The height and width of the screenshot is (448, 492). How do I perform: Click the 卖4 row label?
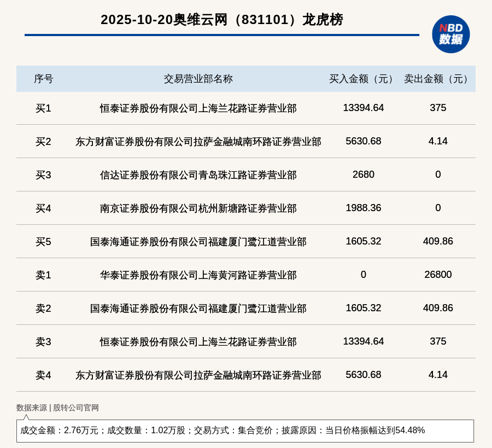click(x=43, y=375)
